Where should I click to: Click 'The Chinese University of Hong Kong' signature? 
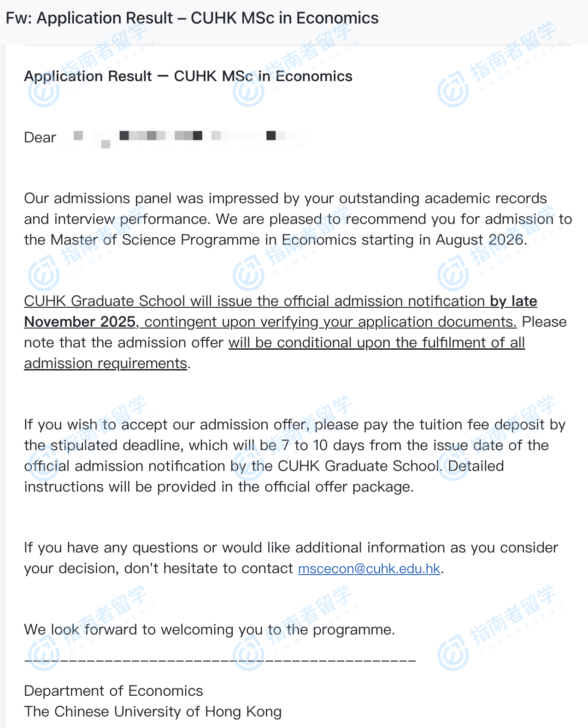pyautogui.click(x=153, y=711)
